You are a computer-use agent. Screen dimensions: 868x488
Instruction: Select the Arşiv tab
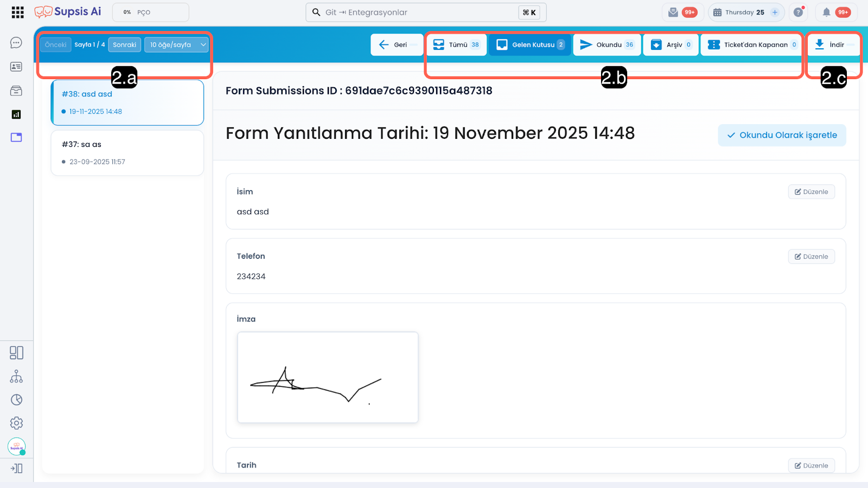[671, 45]
